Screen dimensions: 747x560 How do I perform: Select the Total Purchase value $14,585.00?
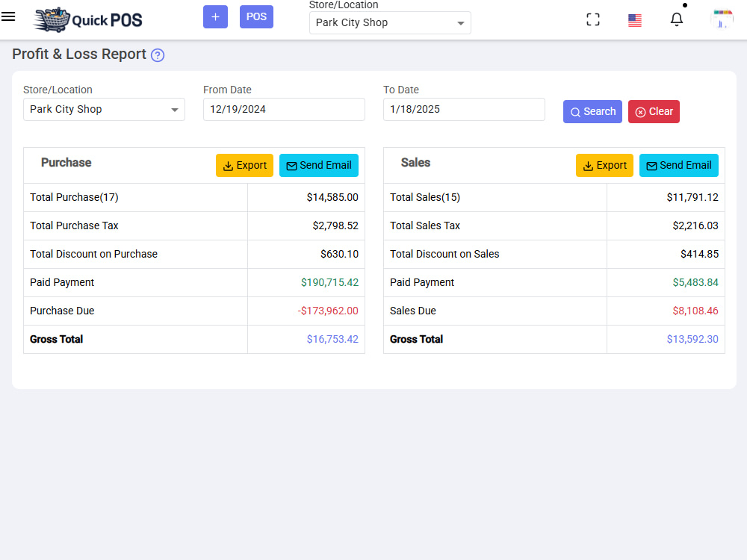click(332, 197)
